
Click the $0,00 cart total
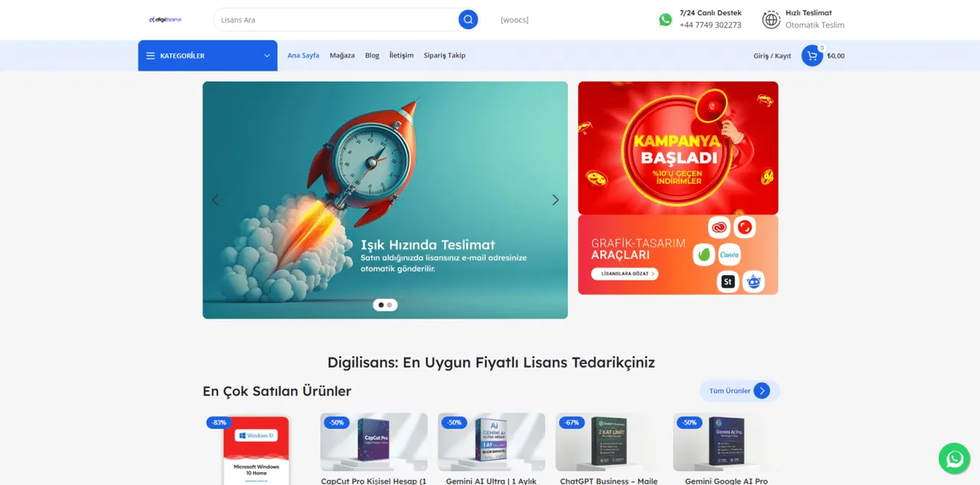coord(836,56)
